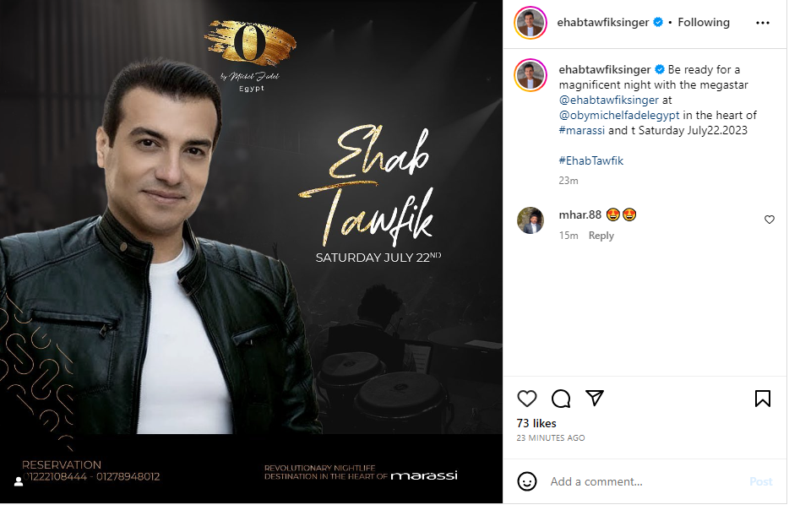The width and height of the screenshot is (789, 532).
Task: Visit the @obymichelfadelegypt mention
Action: point(619,115)
